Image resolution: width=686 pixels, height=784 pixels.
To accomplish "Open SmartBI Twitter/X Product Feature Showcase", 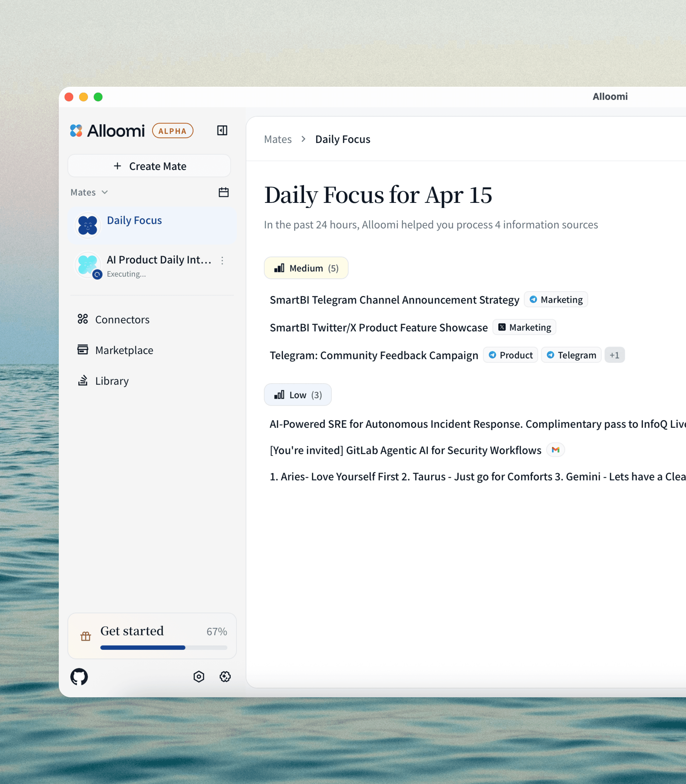I will [379, 327].
